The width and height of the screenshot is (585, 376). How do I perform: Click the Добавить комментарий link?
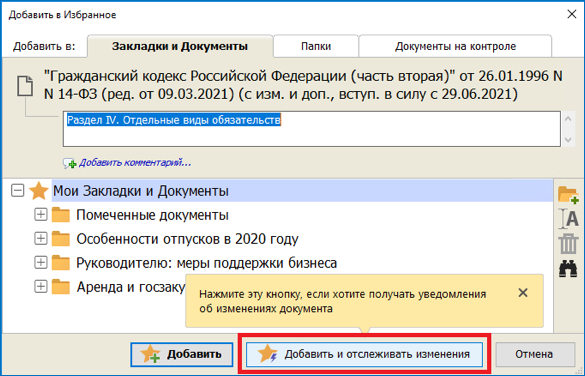click(135, 163)
